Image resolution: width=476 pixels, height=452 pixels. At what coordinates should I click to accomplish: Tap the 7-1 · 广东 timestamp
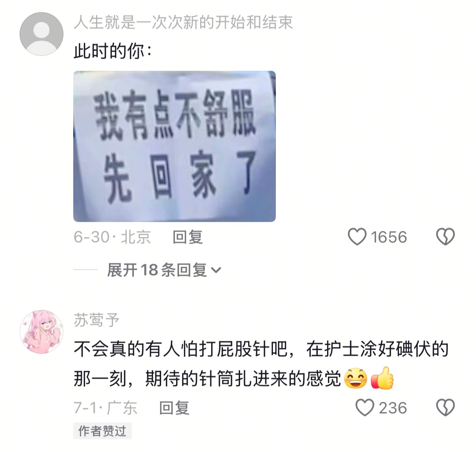(x=105, y=408)
